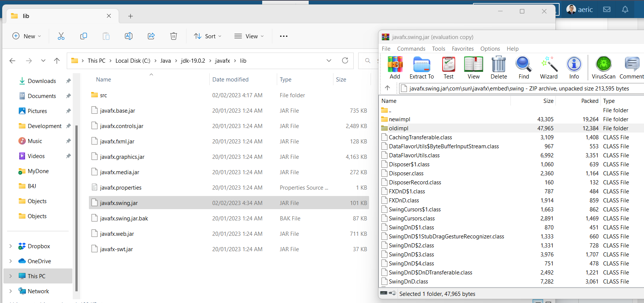
Task: Show WinRAR archive Info
Action: 574,68
